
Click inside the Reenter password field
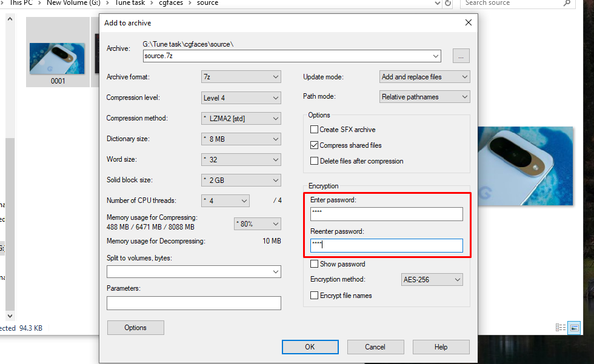pyautogui.click(x=386, y=245)
